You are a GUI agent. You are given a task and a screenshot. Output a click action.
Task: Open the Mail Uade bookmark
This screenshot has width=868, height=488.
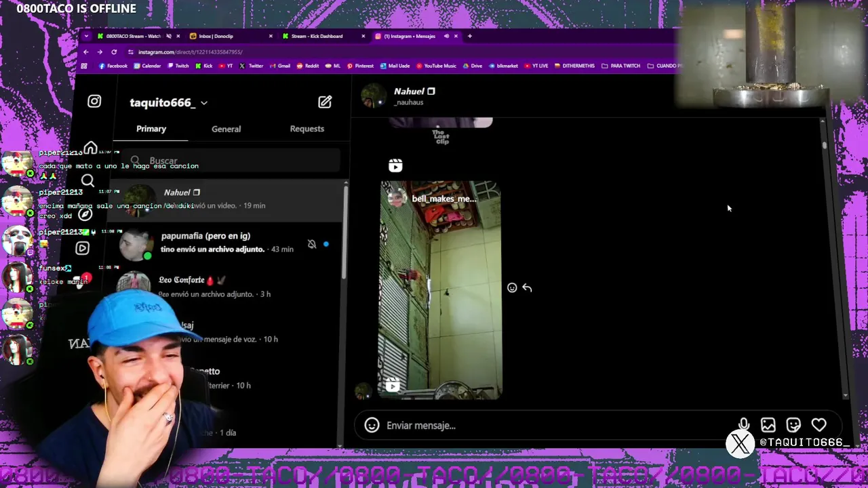click(x=395, y=66)
